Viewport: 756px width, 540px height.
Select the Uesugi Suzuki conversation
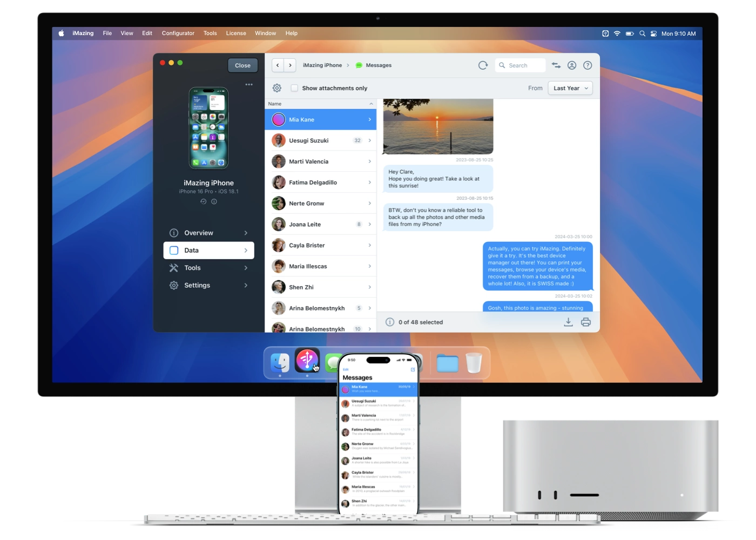[x=320, y=140]
